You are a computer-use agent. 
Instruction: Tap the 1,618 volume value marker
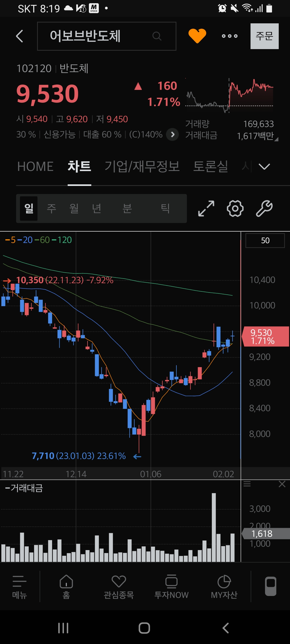(x=266, y=533)
